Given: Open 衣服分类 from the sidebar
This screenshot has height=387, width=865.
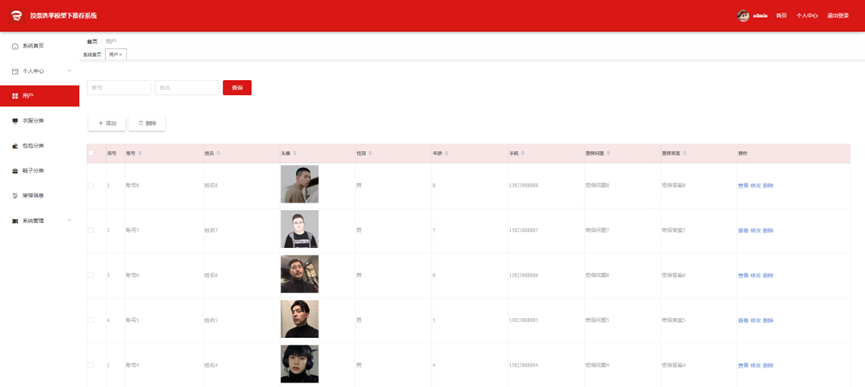Looking at the screenshot, I should tap(33, 121).
